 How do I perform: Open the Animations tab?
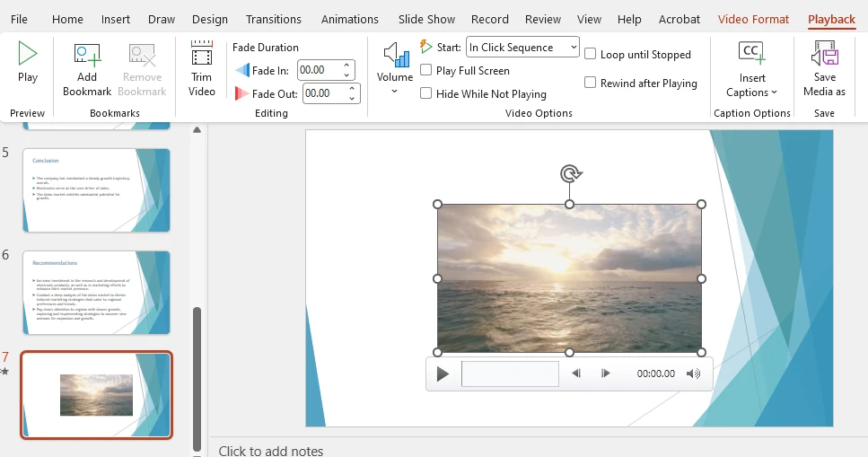[x=350, y=20]
